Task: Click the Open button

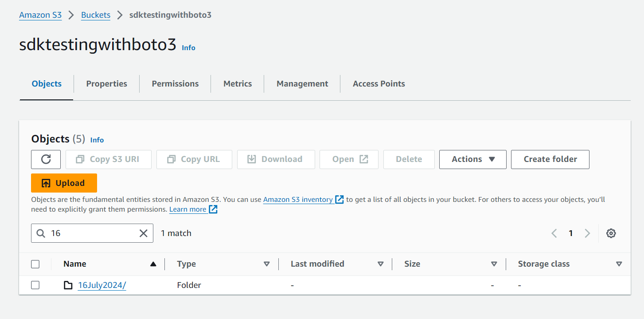Action: tap(349, 159)
